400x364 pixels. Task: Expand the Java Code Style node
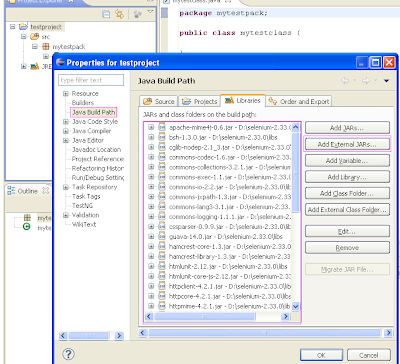click(x=66, y=122)
